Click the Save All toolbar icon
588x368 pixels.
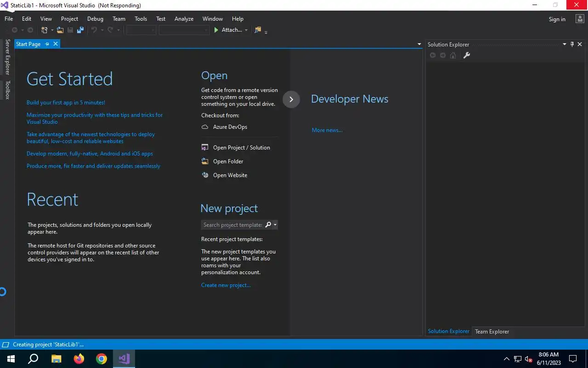click(x=80, y=30)
